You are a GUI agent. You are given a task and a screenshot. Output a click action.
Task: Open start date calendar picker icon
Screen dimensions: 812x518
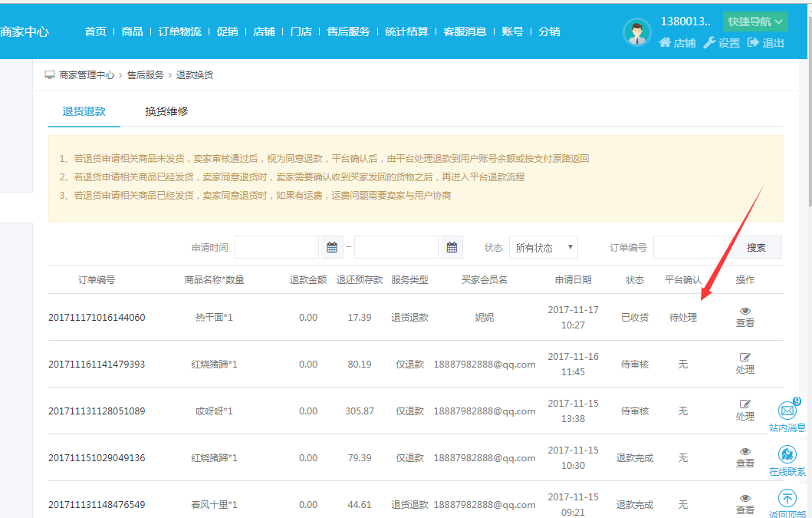pyautogui.click(x=332, y=247)
